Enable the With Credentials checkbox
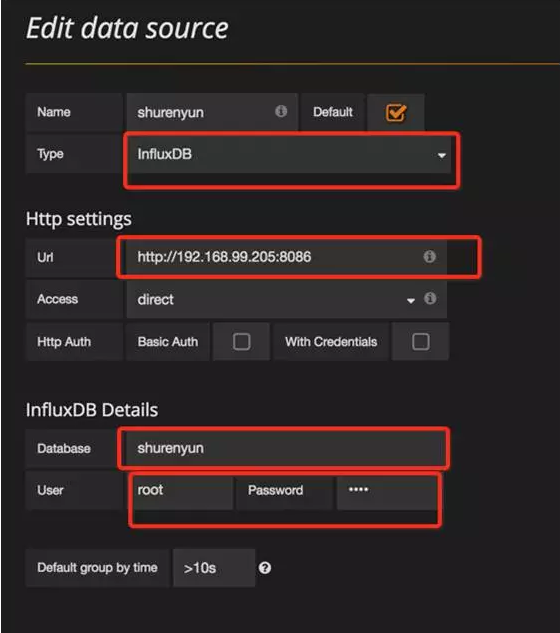The image size is (560, 633). pos(421,342)
